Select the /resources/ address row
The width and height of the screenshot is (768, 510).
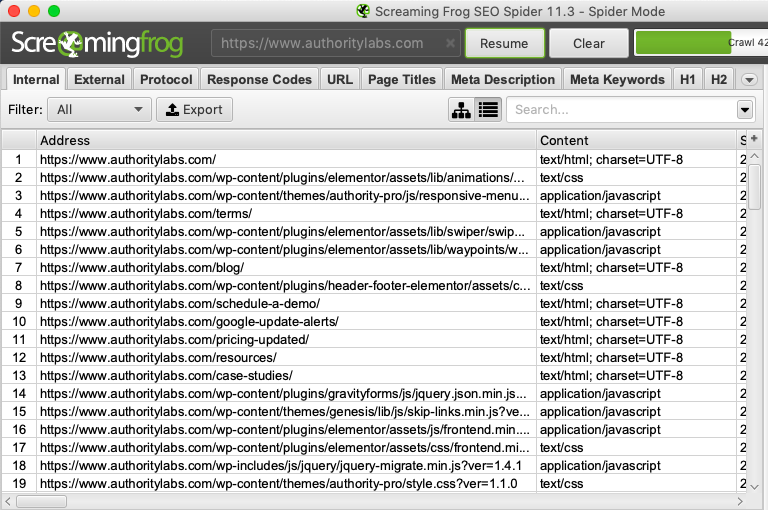(x=374, y=357)
